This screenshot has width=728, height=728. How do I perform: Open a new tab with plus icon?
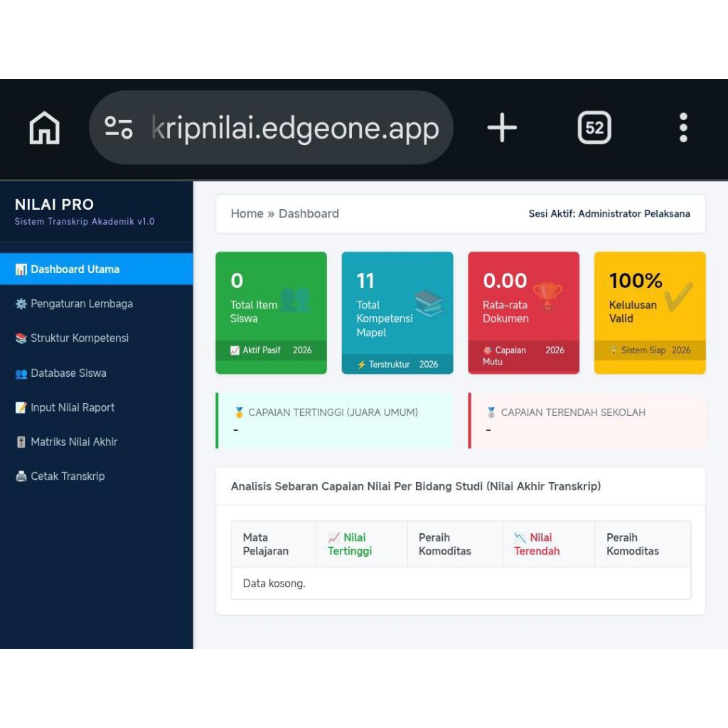[502, 128]
